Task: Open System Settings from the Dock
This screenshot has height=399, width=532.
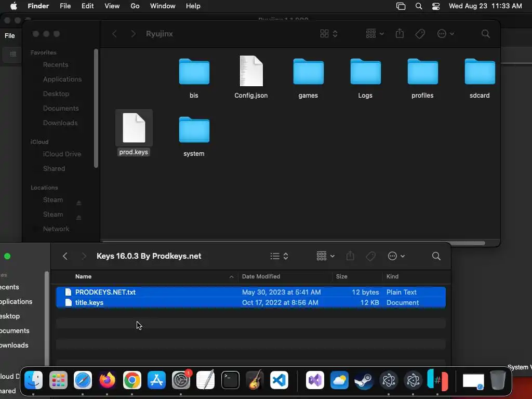Action: 181,380
